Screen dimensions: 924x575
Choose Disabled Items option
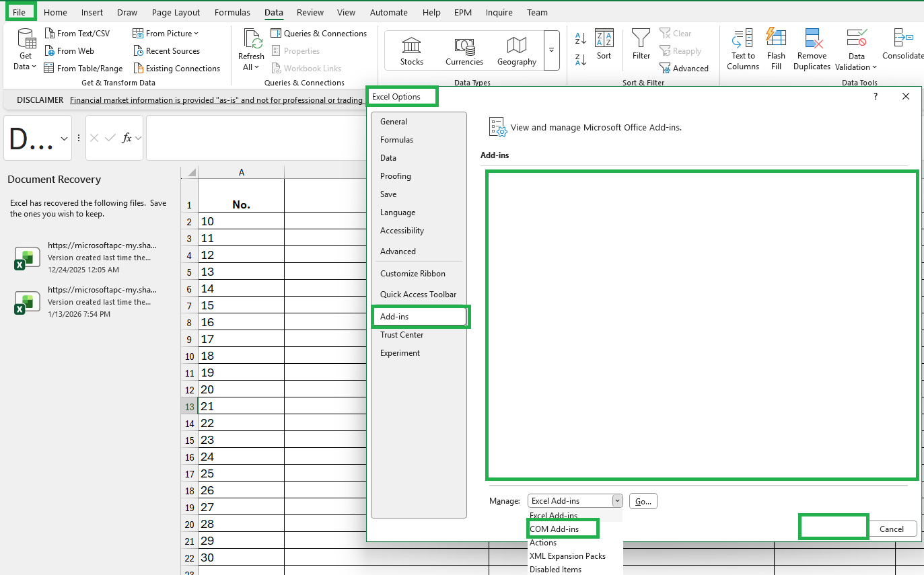tap(555, 570)
